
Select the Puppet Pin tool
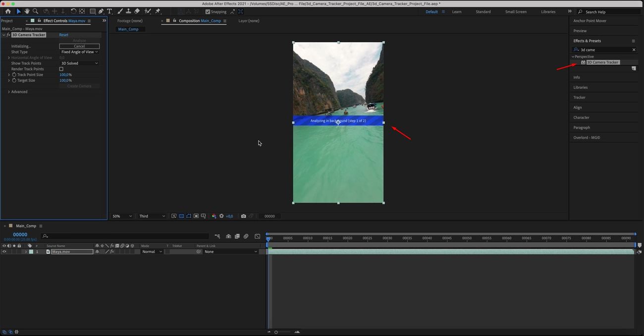[158, 11]
